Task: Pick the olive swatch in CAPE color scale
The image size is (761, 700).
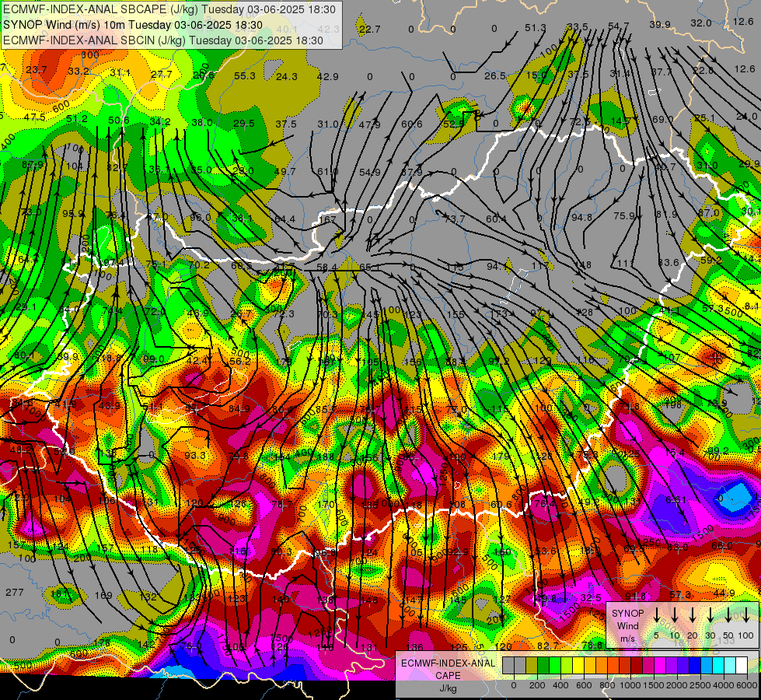Action: click(x=532, y=666)
